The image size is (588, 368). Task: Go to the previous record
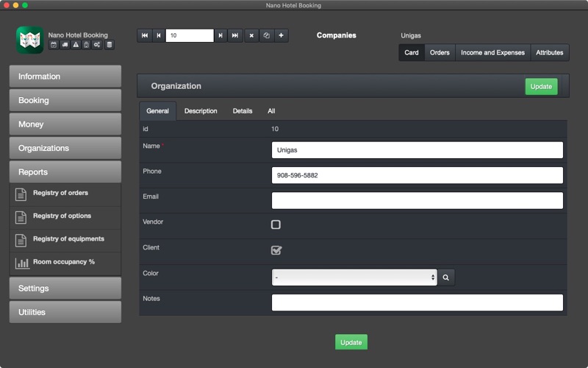point(159,35)
